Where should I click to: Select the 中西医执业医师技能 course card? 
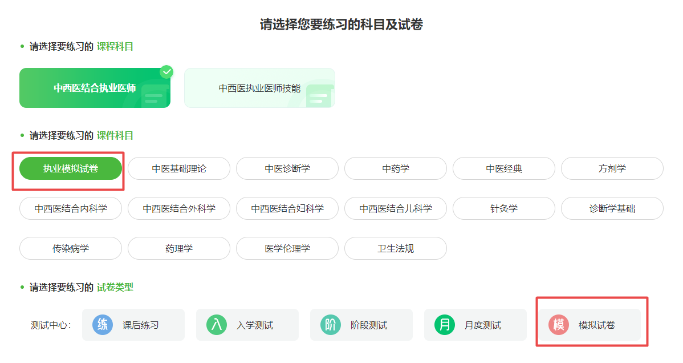click(x=260, y=88)
